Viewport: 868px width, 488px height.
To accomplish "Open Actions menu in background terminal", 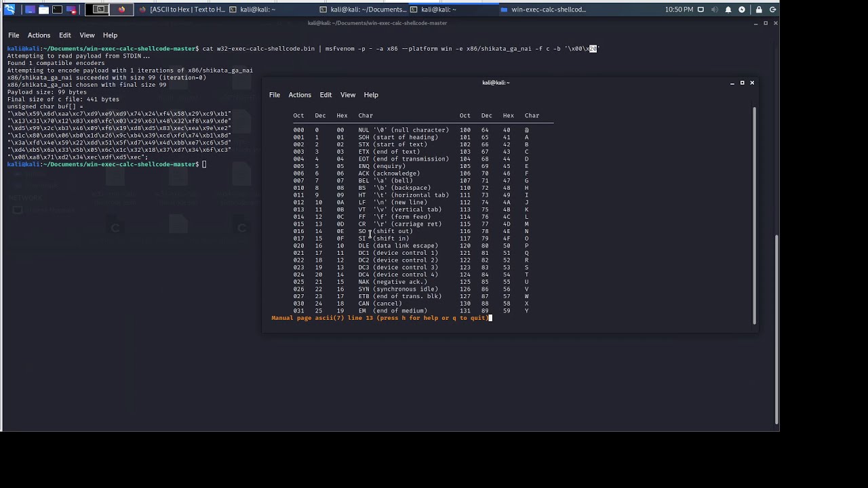I will 39,35.
